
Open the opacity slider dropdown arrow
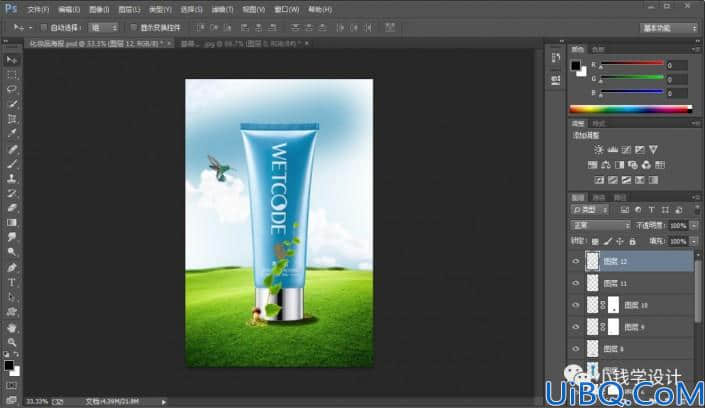coord(694,225)
